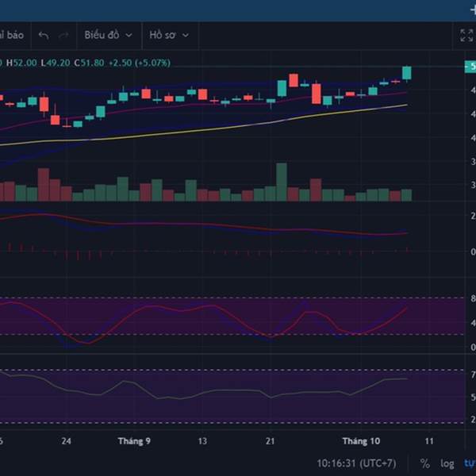Click the 24 date label on time axis
Screen dimensions: 476x476
point(66,441)
